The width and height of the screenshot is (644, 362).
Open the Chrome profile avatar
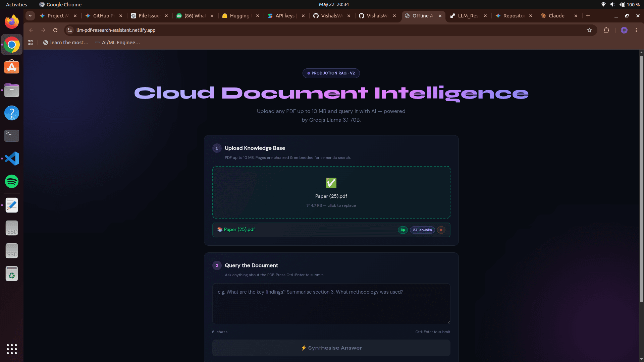click(x=624, y=30)
